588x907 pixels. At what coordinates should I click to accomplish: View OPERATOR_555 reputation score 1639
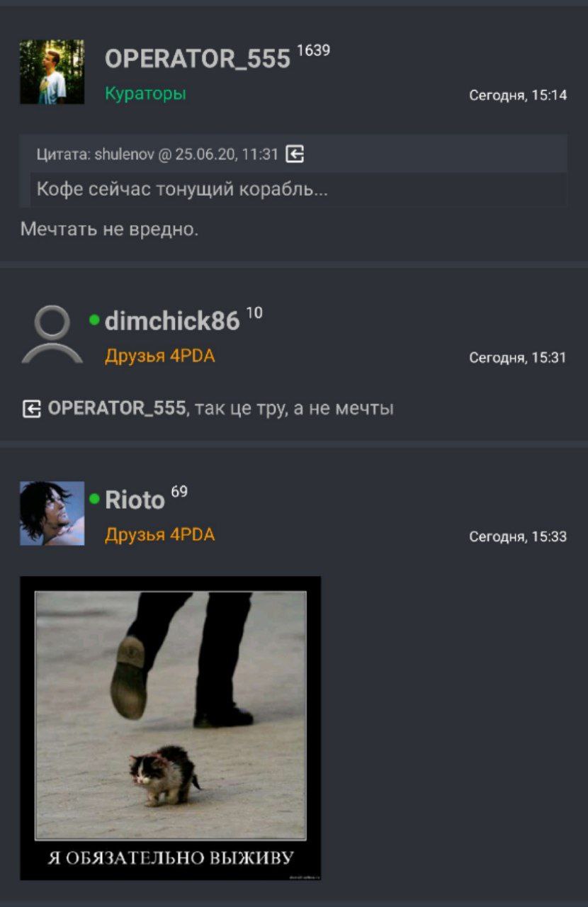point(313,50)
